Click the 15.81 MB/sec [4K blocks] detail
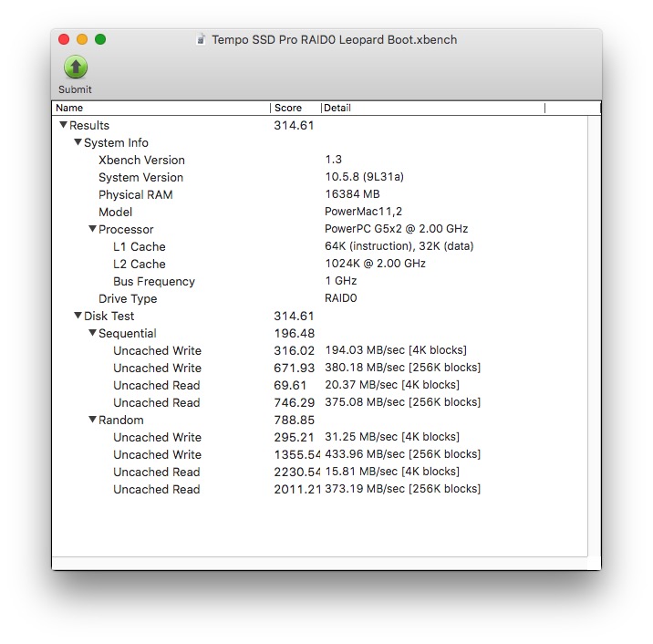The width and height of the screenshot is (653, 644). [392, 471]
